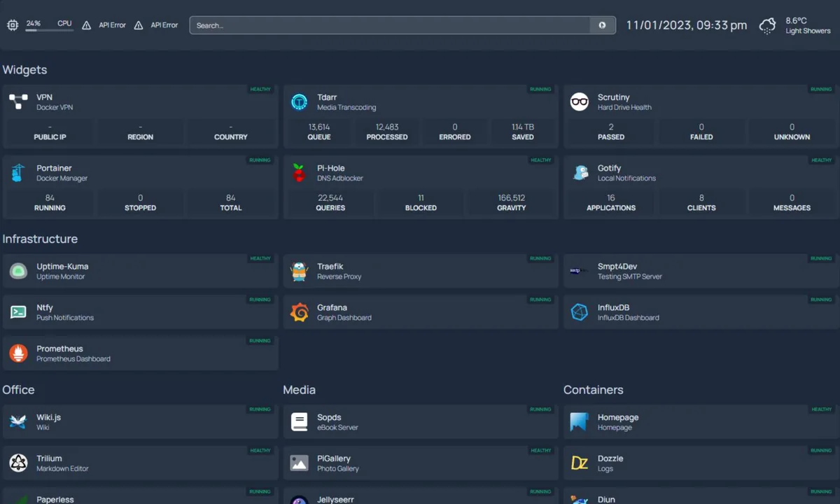
Task: Click the VPN network icon
Action: tap(18, 102)
